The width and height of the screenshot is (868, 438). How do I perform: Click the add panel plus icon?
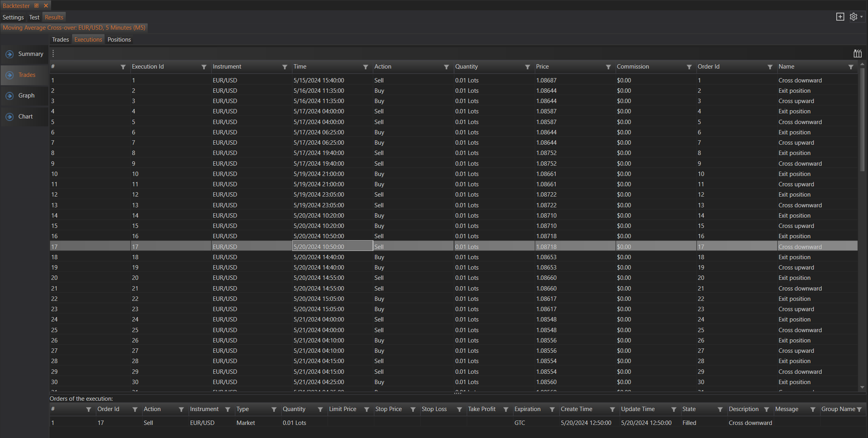(x=840, y=17)
